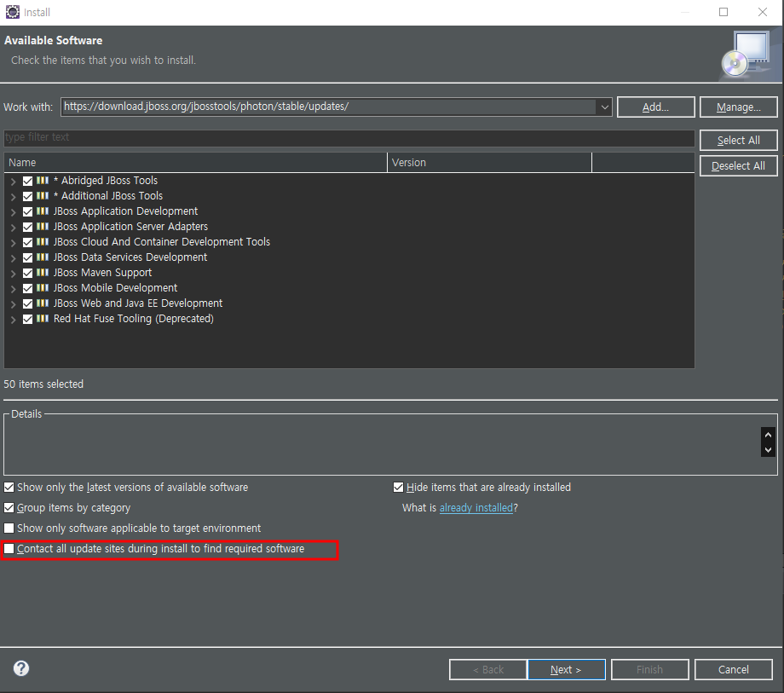Click the help question mark icon
The width and height of the screenshot is (784, 693).
(21, 668)
